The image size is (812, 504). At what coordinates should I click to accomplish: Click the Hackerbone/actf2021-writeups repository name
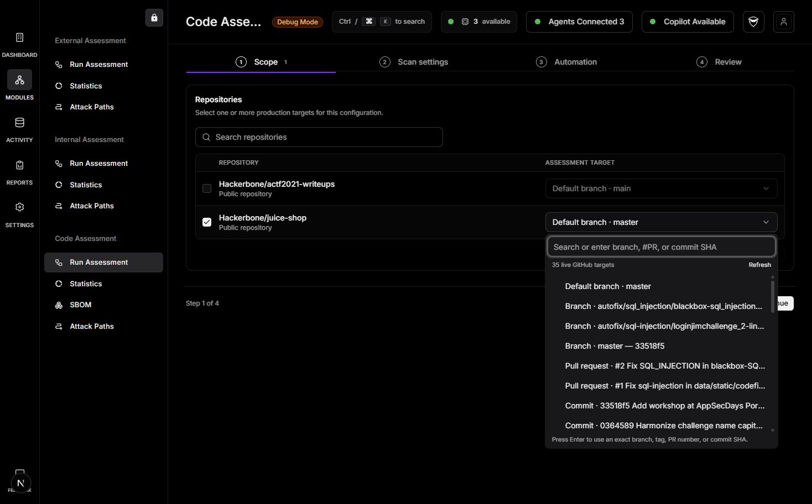tap(277, 184)
